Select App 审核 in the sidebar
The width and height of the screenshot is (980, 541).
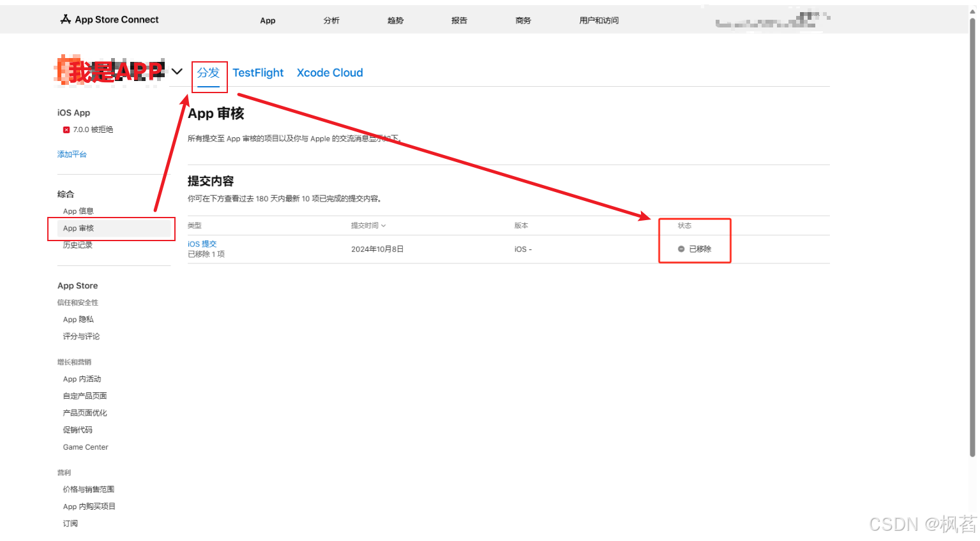[x=114, y=228]
